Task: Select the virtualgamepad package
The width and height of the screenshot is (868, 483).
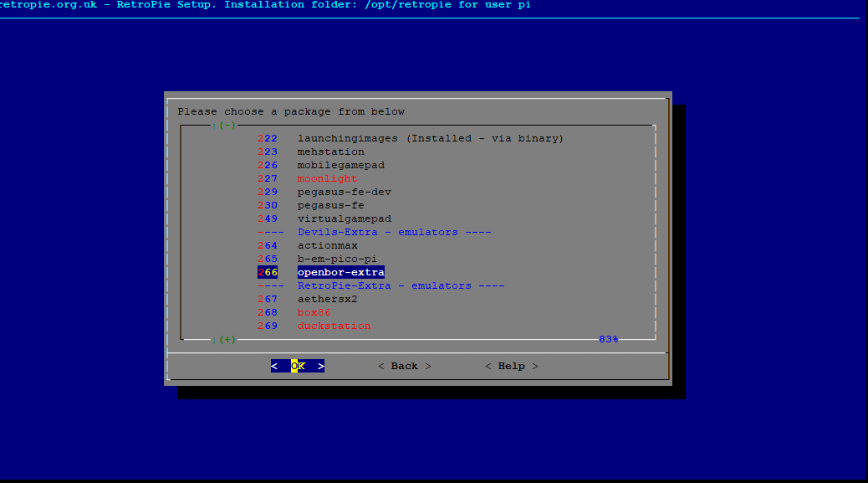Action: 344,218
